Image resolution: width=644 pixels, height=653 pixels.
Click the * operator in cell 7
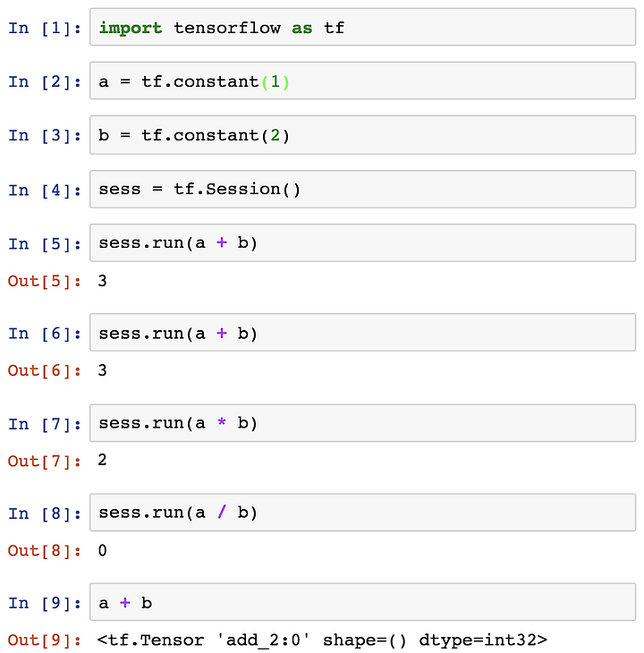pos(222,422)
